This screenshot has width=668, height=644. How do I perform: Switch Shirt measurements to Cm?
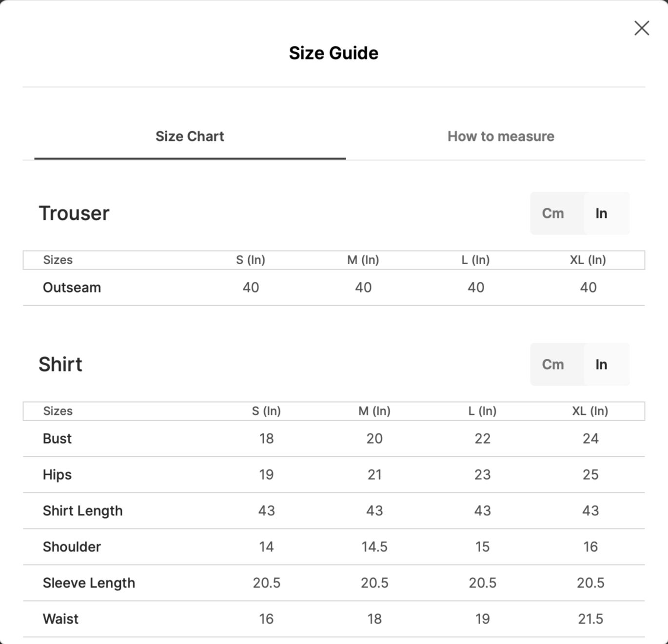click(x=553, y=365)
